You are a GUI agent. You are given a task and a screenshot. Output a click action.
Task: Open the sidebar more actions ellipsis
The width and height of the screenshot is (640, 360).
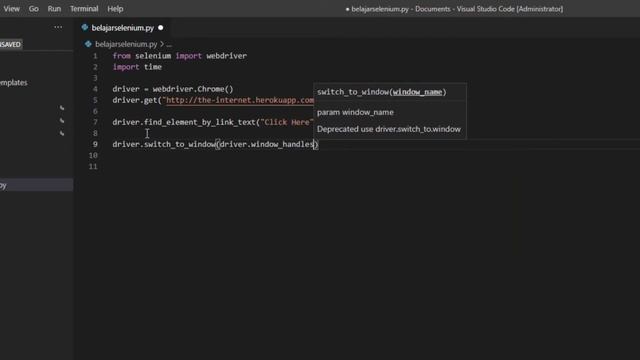tap(58, 27)
